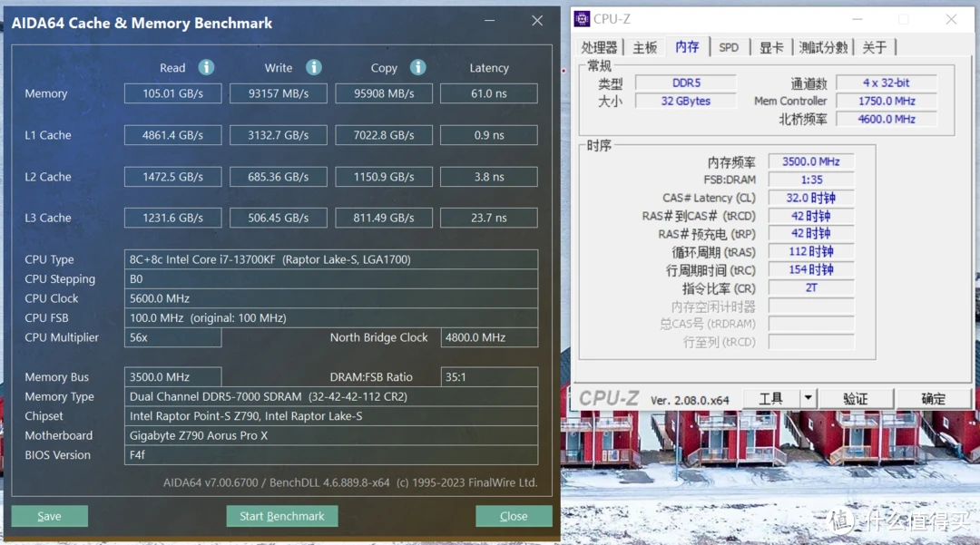This screenshot has height=545, width=980.
Task: Minimize the AIDA64 benchmark window
Action: point(489,21)
